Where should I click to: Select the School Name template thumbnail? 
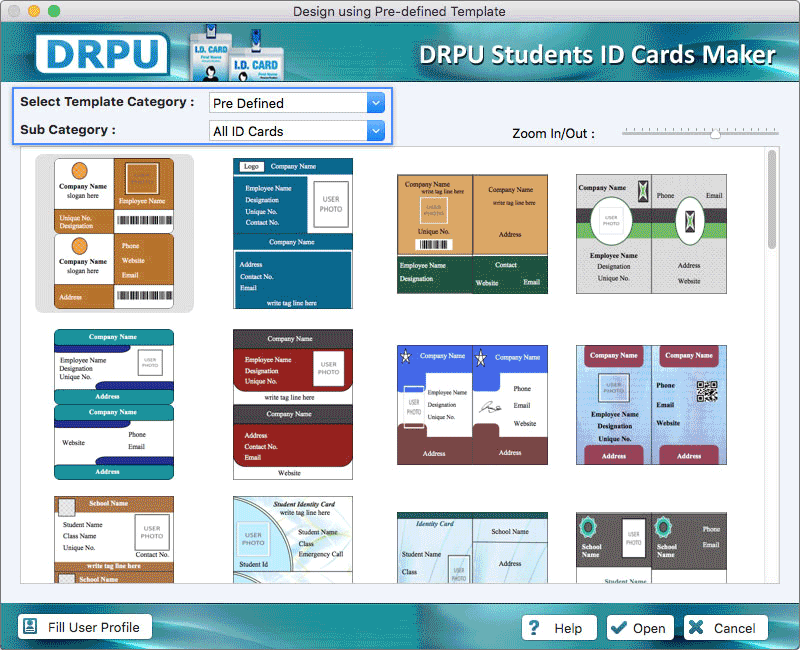pos(113,540)
